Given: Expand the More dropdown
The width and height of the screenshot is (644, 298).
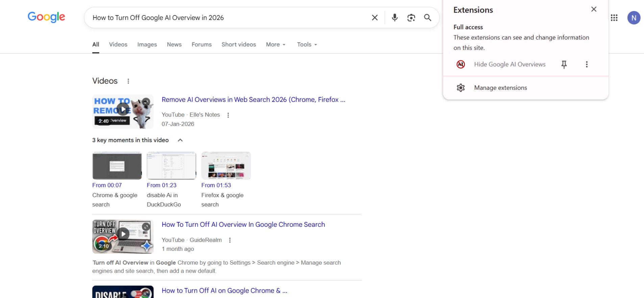Looking at the screenshot, I should point(276,45).
